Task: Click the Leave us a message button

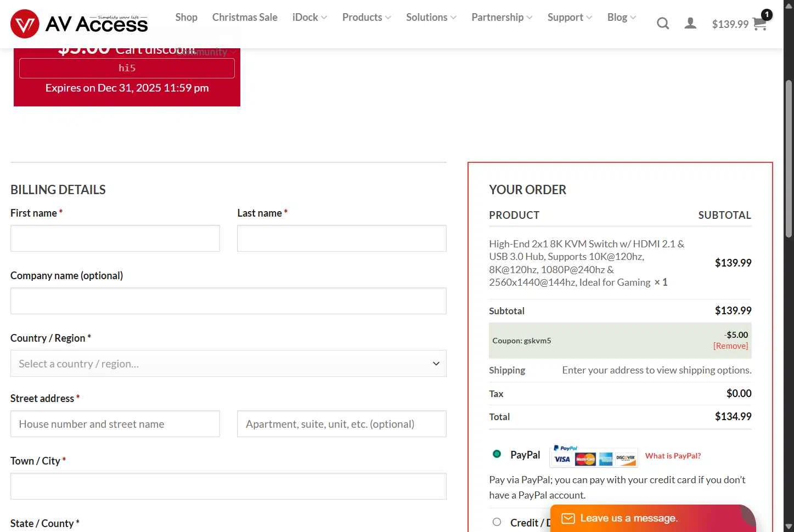Action: pyautogui.click(x=653, y=518)
